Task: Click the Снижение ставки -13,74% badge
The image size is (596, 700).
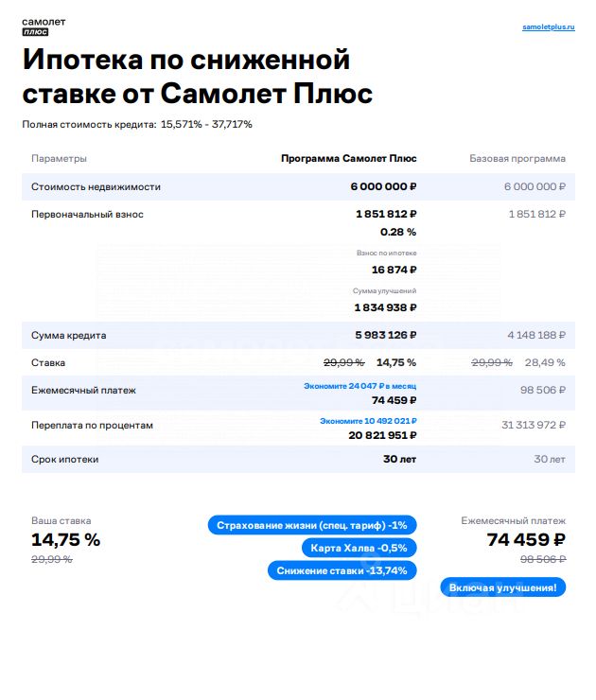Action: [342, 570]
